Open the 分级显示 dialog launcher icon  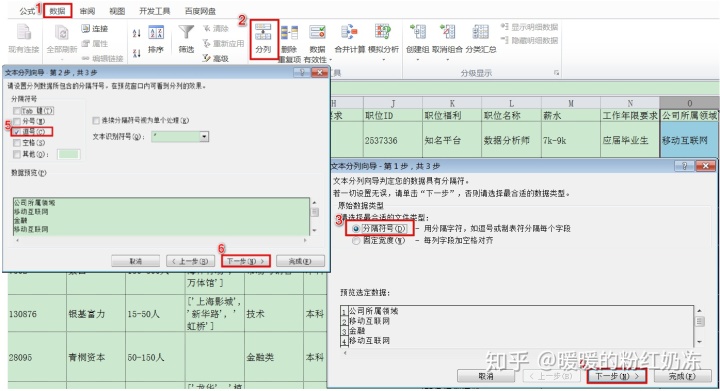[x=557, y=73]
